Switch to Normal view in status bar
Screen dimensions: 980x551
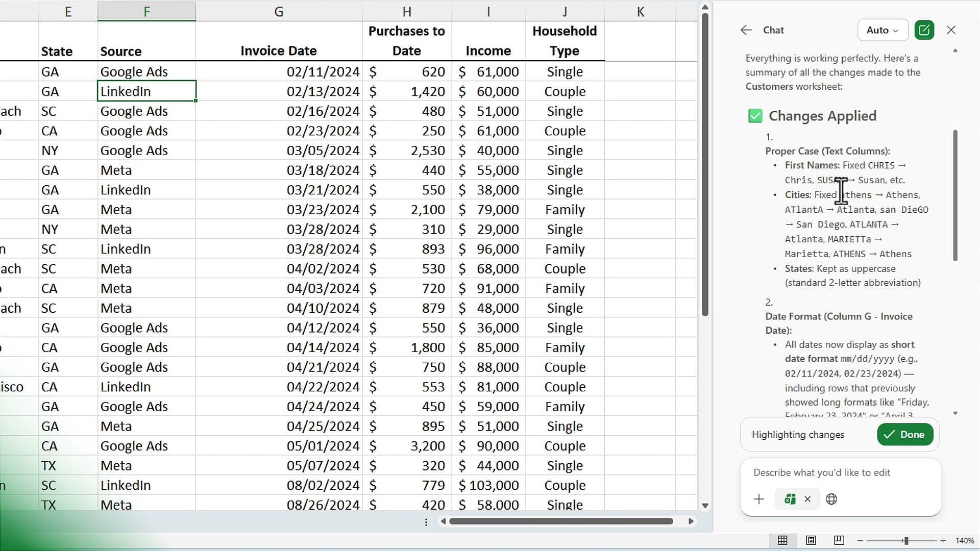pyautogui.click(x=782, y=540)
